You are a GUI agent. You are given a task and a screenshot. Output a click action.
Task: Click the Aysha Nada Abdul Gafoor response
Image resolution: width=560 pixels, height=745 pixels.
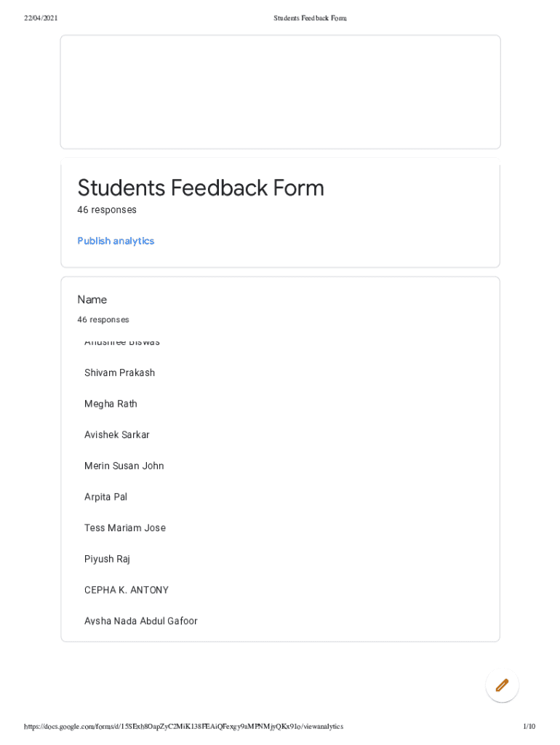[x=141, y=621]
